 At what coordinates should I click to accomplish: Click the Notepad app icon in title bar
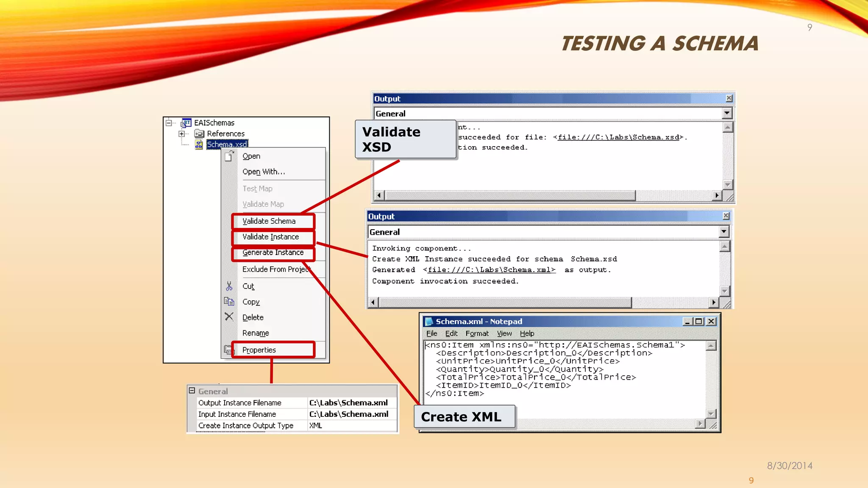tap(429, 322)
